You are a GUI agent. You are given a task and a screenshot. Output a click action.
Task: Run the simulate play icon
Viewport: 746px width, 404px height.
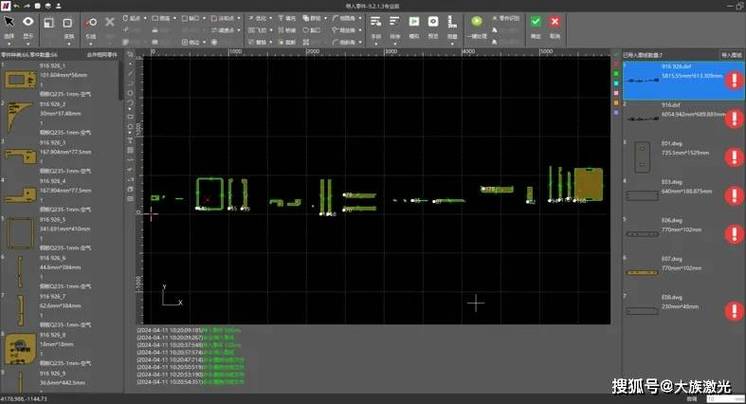click(414, 21)
